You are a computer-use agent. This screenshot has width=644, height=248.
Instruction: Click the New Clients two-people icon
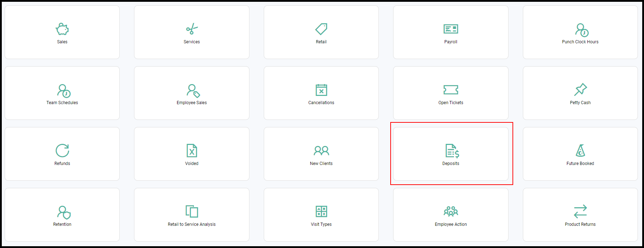tap(321, 151)
